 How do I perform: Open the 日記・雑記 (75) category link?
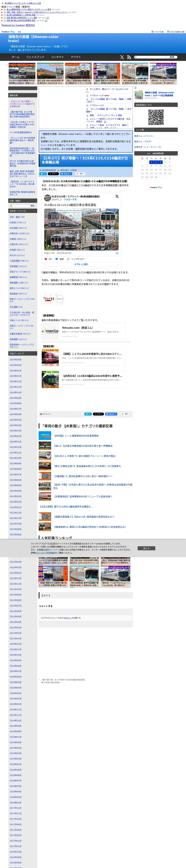(17, 217)
